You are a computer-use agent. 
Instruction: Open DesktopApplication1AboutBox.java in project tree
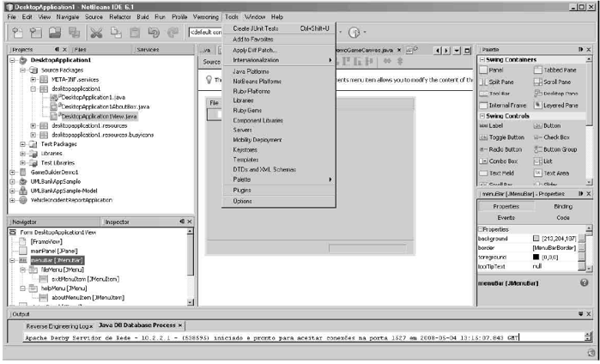click(94, 106)
